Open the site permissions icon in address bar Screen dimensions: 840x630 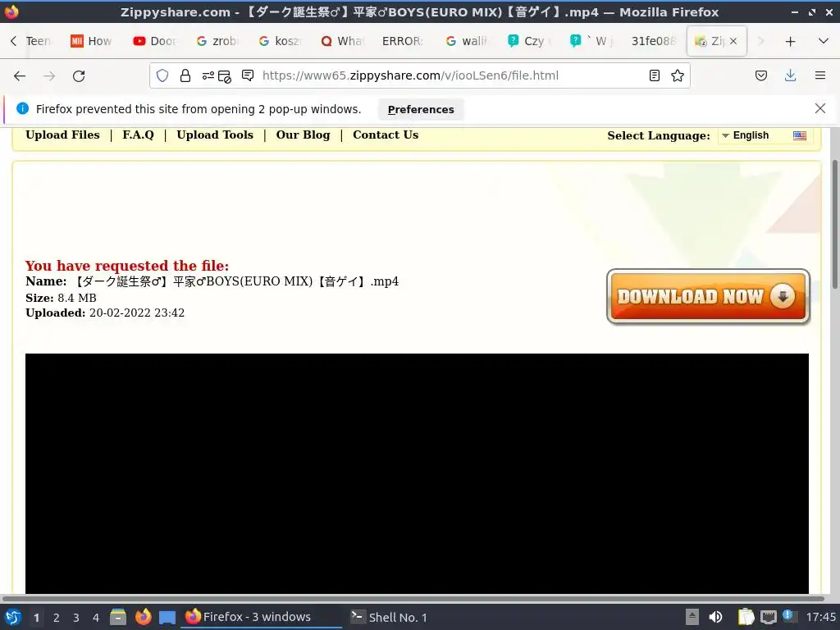(208, 75)
